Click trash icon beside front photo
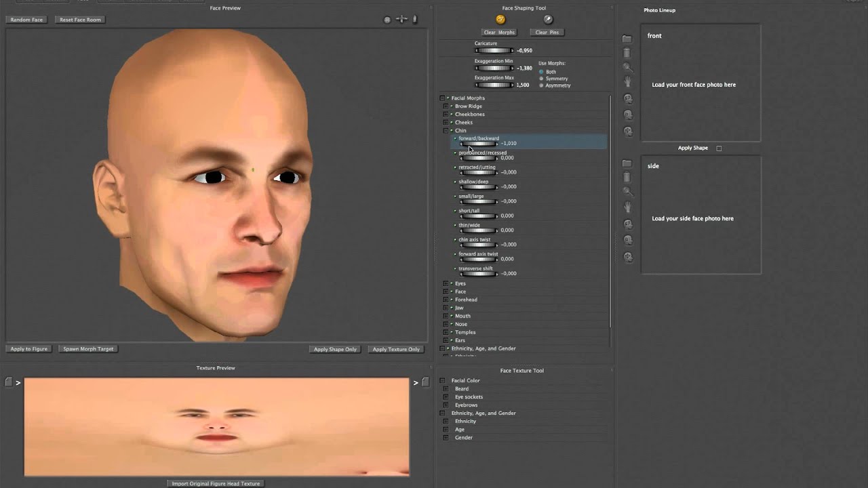 [627, 53]
